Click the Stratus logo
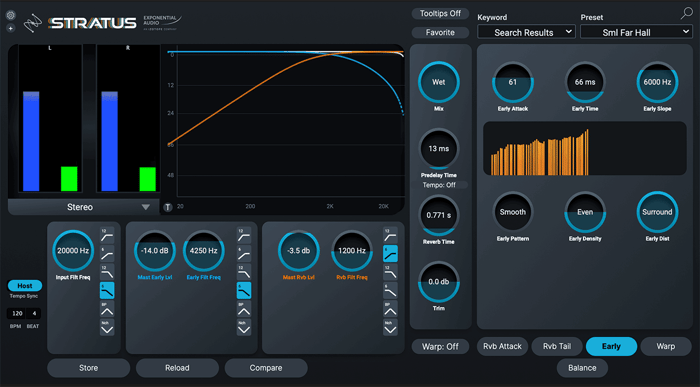The width and height of the screenshot is (700, 387). [x=92, y=23]
